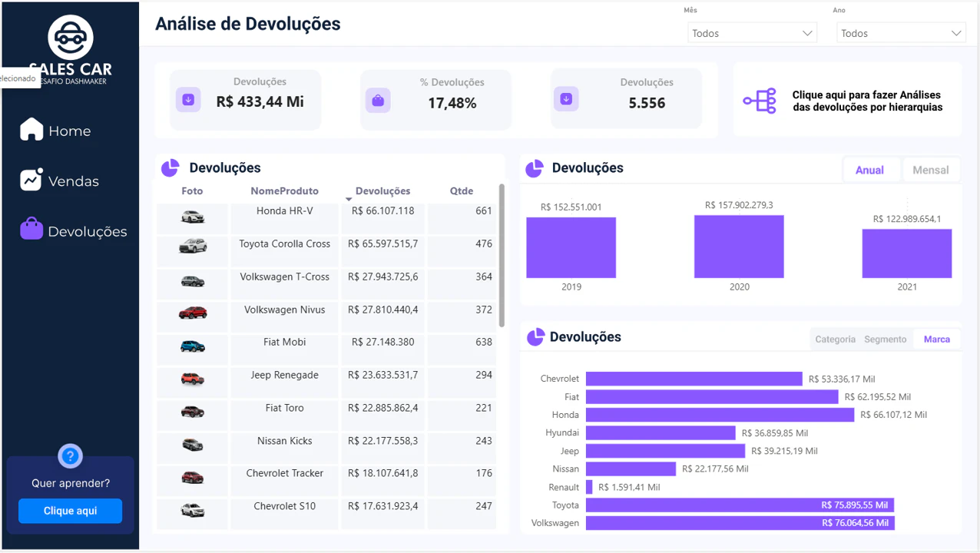
Task: Click the download icon on R$ 433,44 Mi card
Action: pos(188,100)
